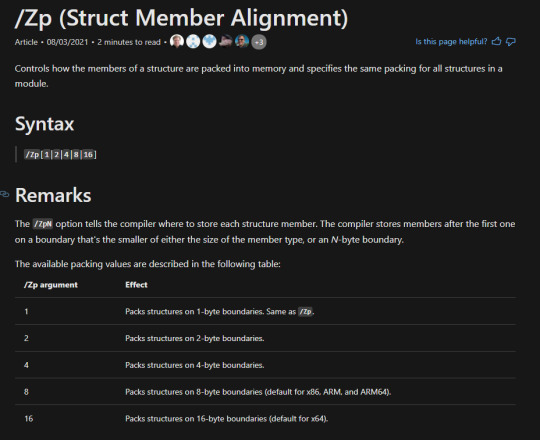Click the thumbs down not helpful icon
The height and width of the screenshot is (440, 540).
511,42
